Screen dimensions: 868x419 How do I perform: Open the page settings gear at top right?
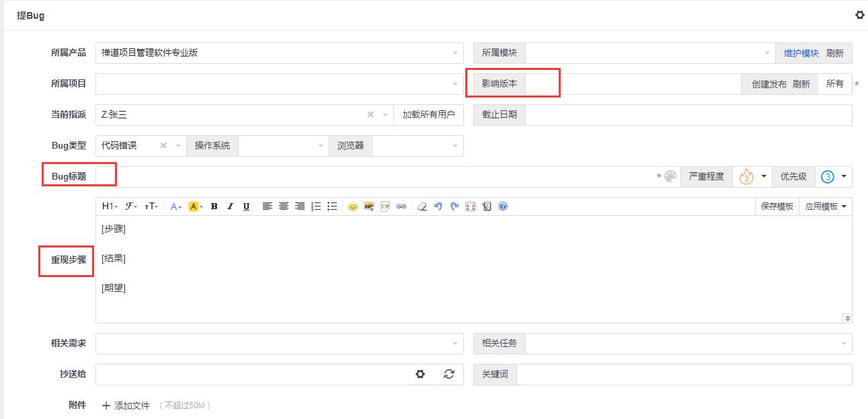tap(859, 15)
